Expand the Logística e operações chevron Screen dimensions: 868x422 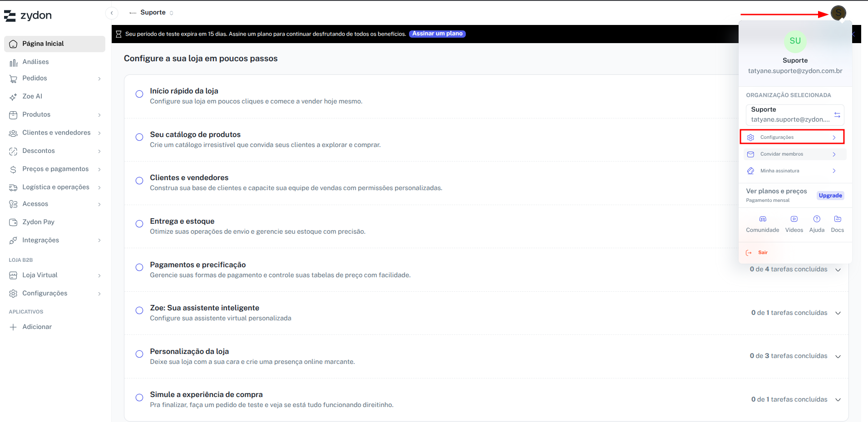(99, 187)
